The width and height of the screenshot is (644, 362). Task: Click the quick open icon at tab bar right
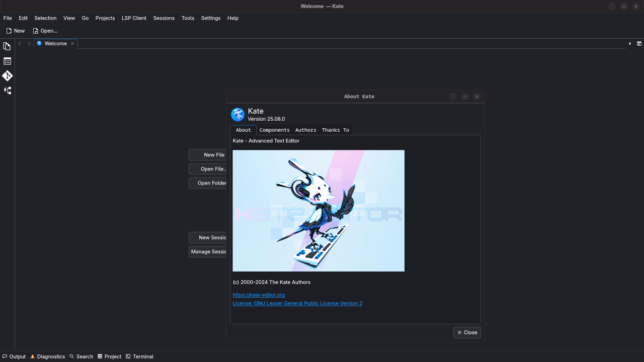(x=630, y=44)
